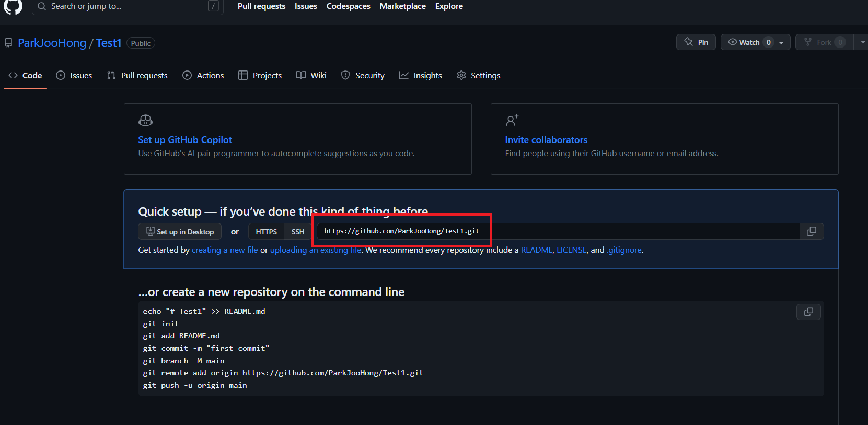
Task: Click the repository icon beside ParkJooHong
Action: point(8,43)
